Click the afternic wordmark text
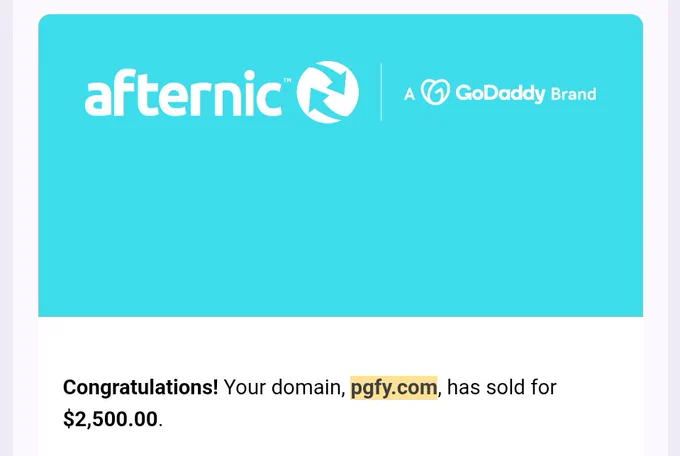This screenshot has height=456, width=680. click(183, 94)
